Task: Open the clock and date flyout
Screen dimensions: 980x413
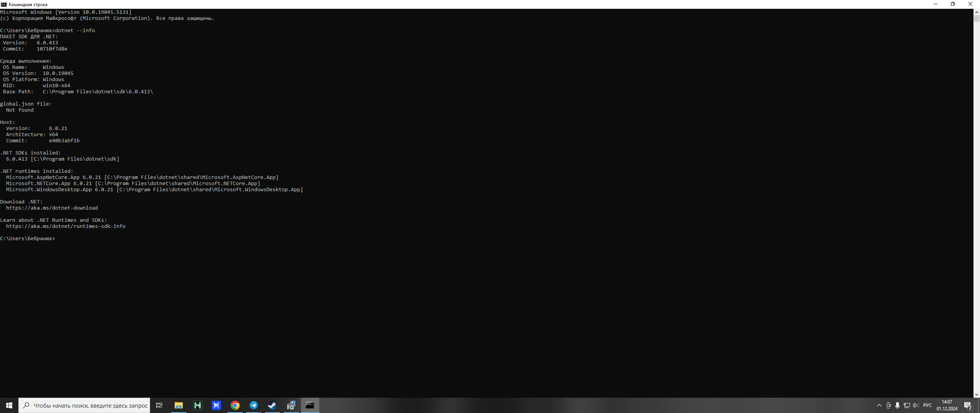Action: 947,405
